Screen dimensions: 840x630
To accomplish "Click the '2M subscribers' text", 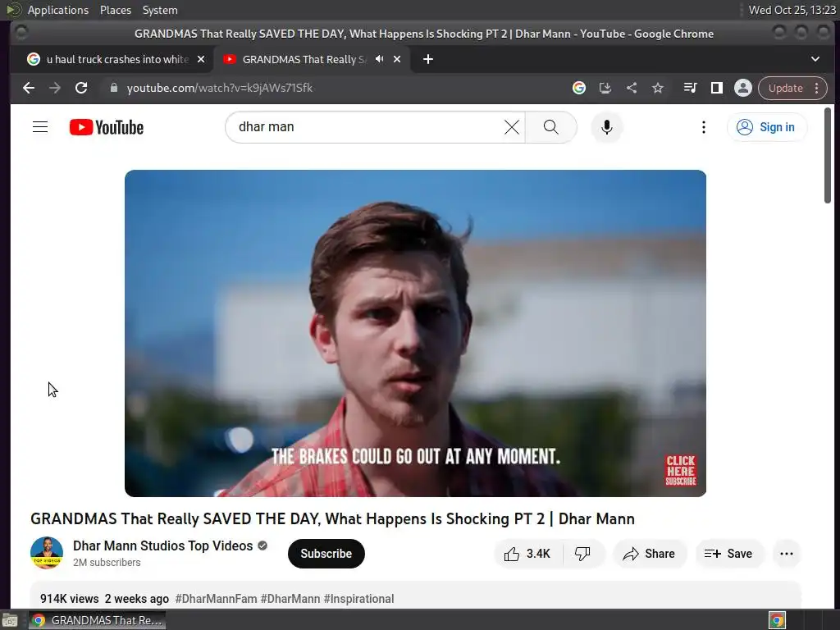I will point(107,563).
